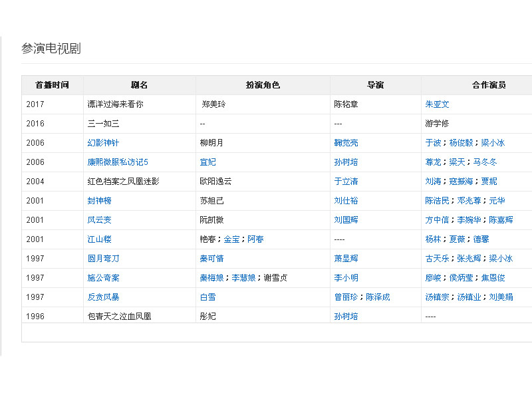Viewport: 532px width, 399px height.
Task: Click the 剧名 column header
Action: tap(139, 85)
